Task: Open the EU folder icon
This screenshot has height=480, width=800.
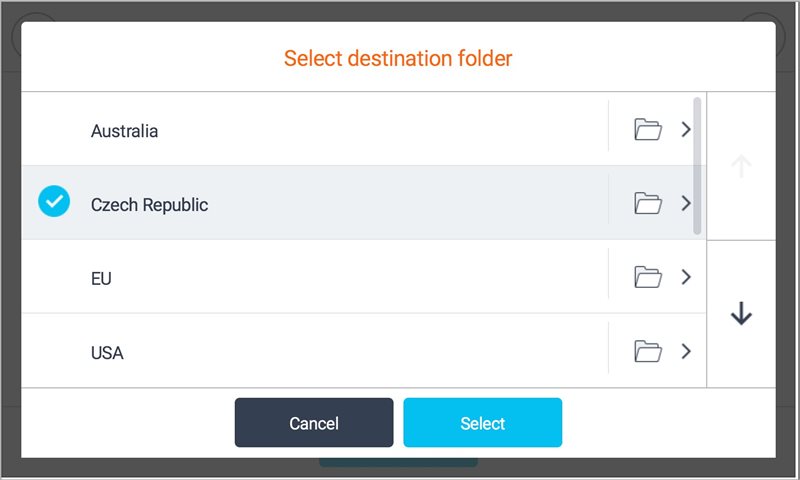Action: (648, 277)
